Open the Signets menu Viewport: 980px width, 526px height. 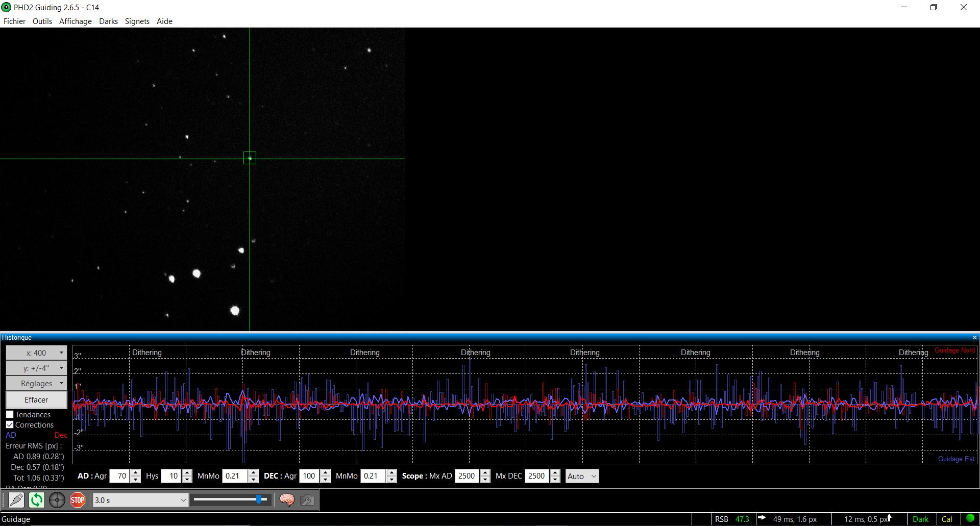tap(137, 21)
